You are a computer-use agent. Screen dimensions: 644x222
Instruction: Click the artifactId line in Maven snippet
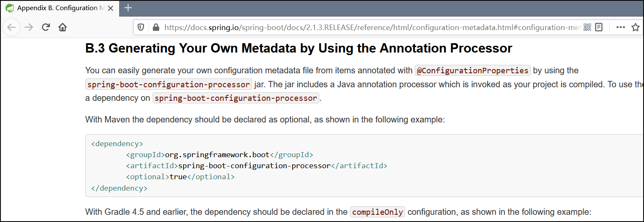click(x=256, y=166)
